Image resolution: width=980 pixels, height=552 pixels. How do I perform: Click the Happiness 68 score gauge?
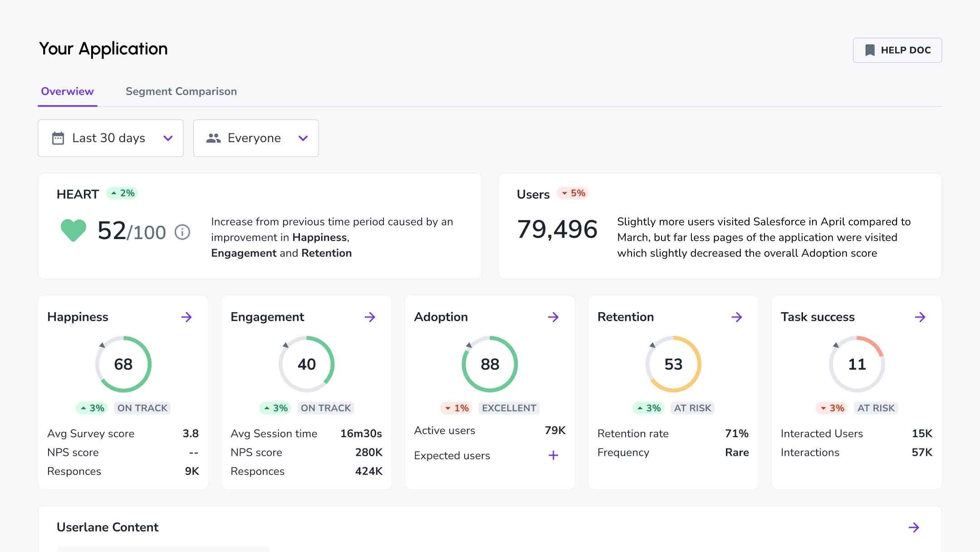click(x=123, y=364)
